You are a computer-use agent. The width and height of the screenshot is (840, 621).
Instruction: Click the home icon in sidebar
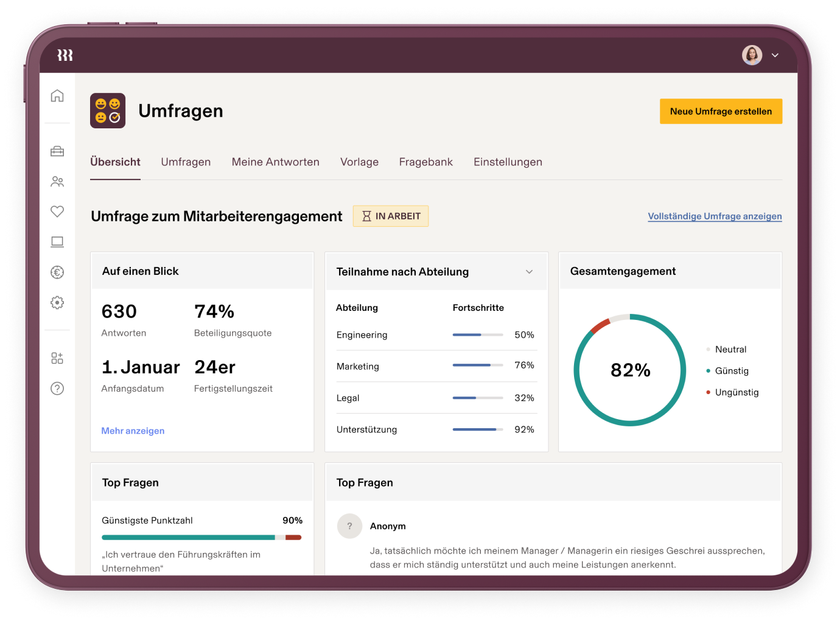pos(57,96)
